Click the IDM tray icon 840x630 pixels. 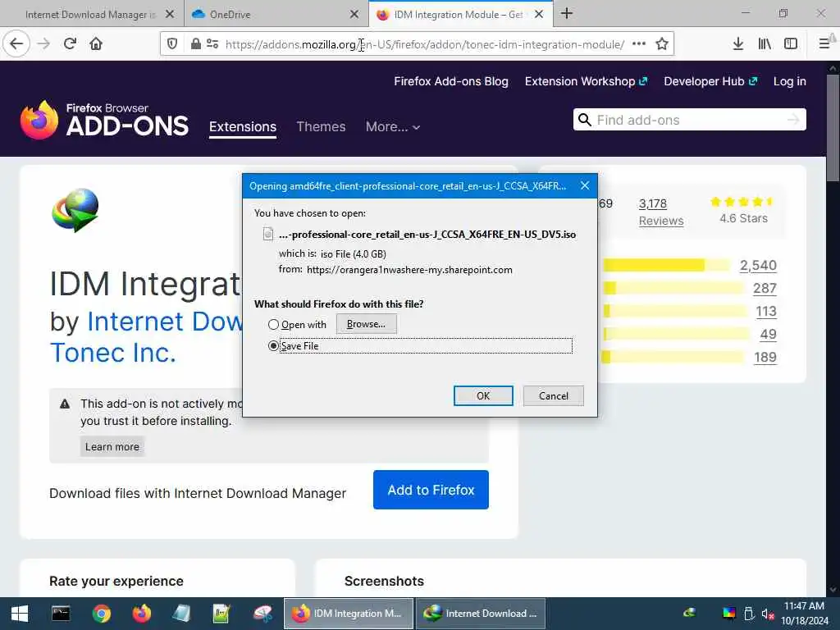[x=689, y=613]
